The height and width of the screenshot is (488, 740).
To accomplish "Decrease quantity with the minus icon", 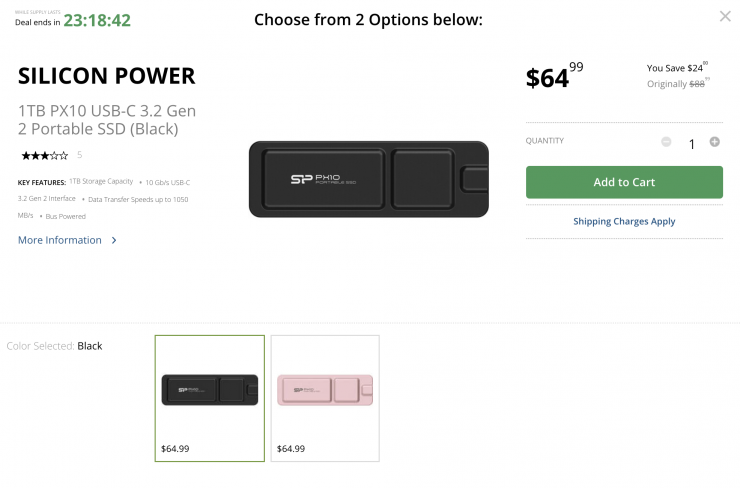I will pos(666,142).
